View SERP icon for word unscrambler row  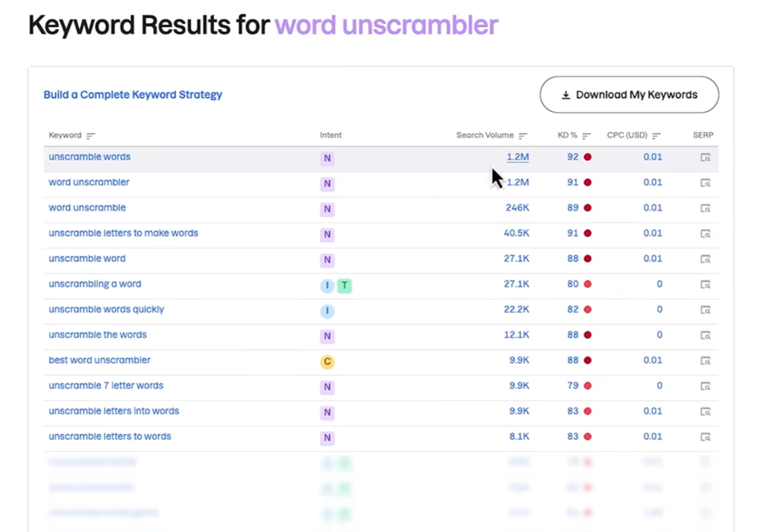tap(705, 183)
